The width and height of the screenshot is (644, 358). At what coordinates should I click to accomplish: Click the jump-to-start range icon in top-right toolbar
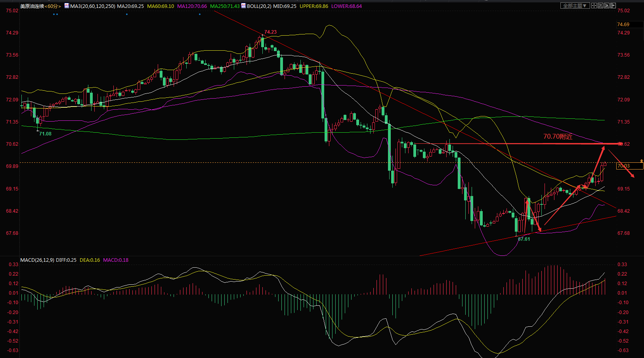pos(600,6)
